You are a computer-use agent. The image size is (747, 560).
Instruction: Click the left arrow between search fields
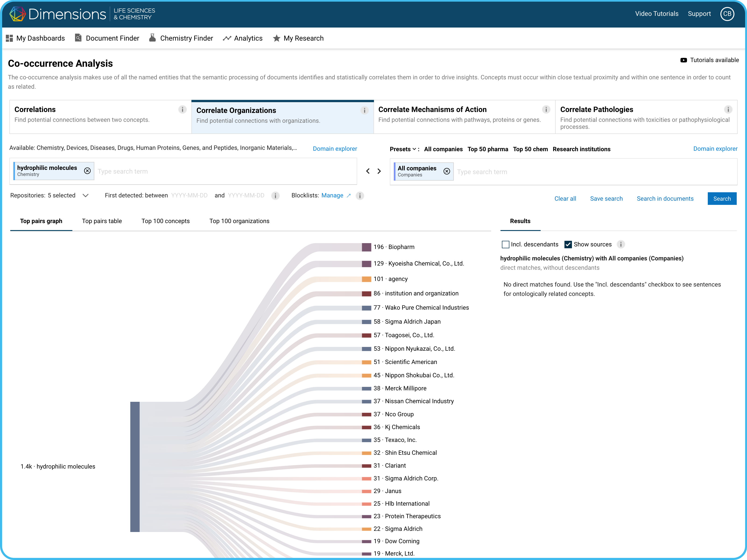368,171
